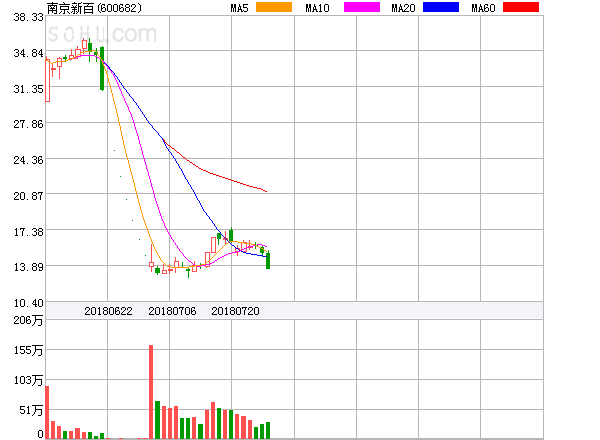Click the end of the red MA60 line
The image size is (600, 440).
pyautogui.click(x=267, y=191)
